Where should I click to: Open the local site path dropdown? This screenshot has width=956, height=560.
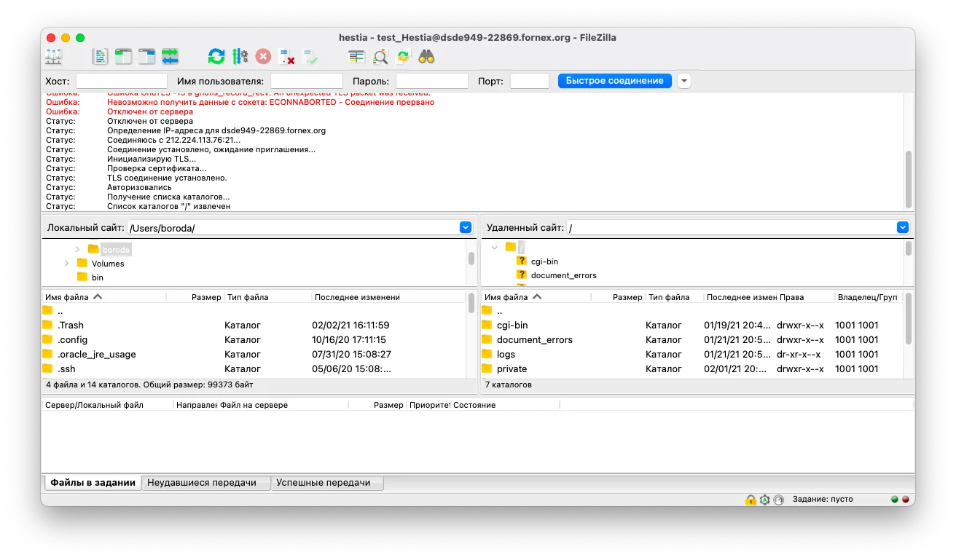click(x=466, y=228)
